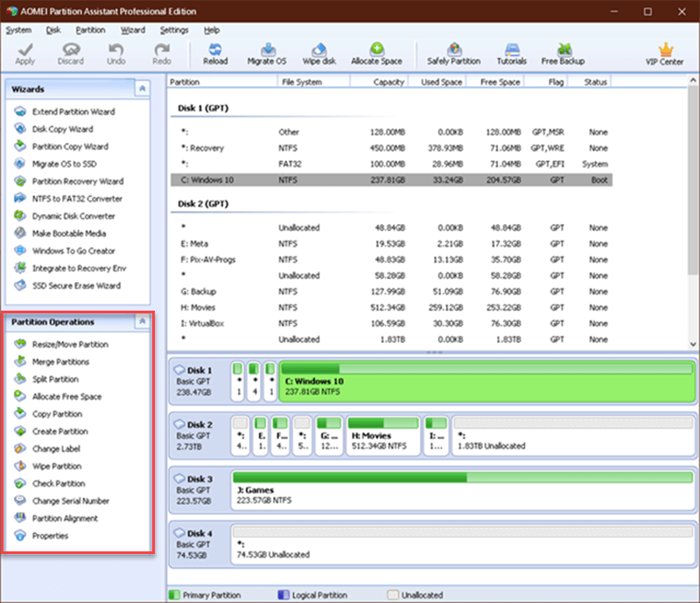
Task: Select Copy Partition operation
Action: pyautogui.click(x=57, y=414)
